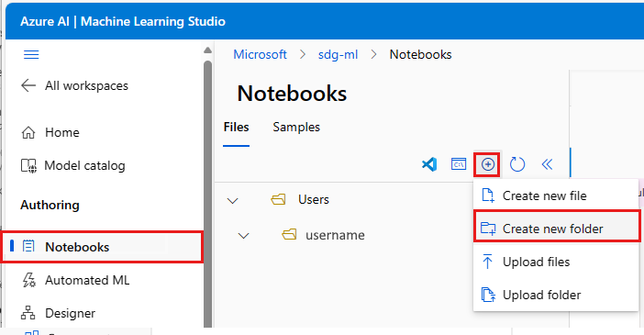The height and width of the screenshot is (335, 644).
Task: Open Model catalog from sidebar
Action: tap(84, 165)
